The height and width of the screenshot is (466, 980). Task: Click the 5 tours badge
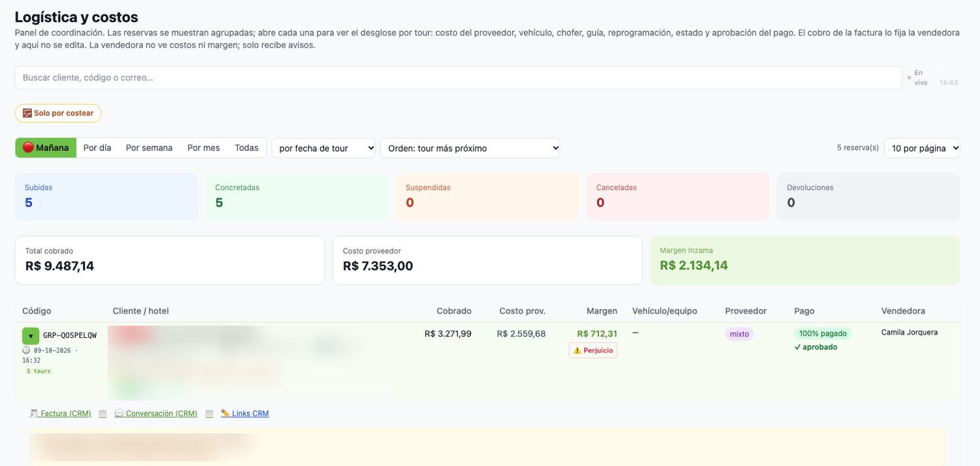39,371
